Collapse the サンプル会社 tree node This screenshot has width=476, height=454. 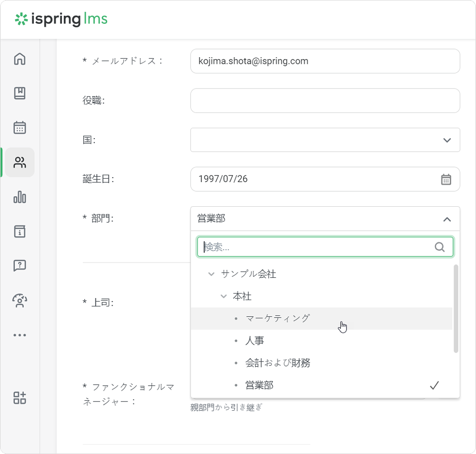(211, 274)
